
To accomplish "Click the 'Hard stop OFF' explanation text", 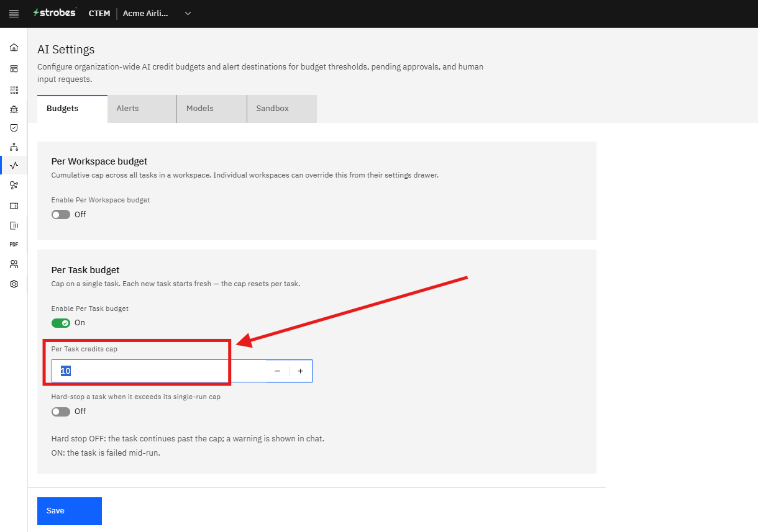I will click(x=188, y=439).
